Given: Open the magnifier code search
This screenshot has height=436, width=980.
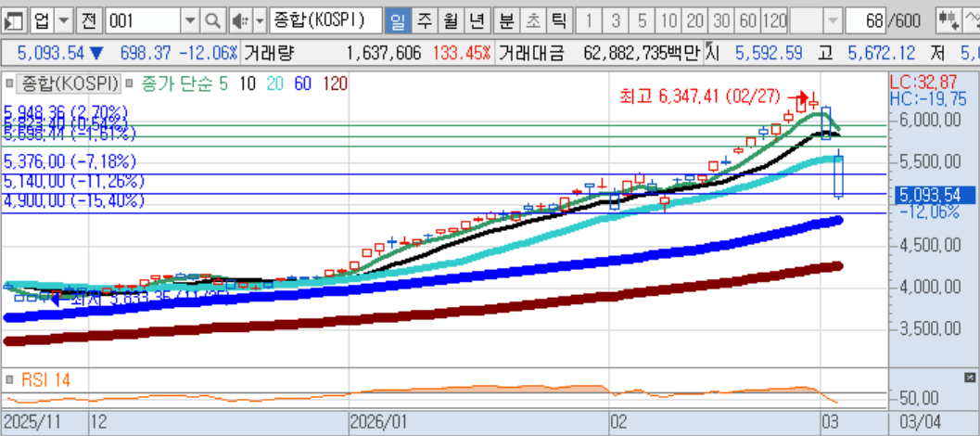Looking at the screenshot, I should (213, 21).
